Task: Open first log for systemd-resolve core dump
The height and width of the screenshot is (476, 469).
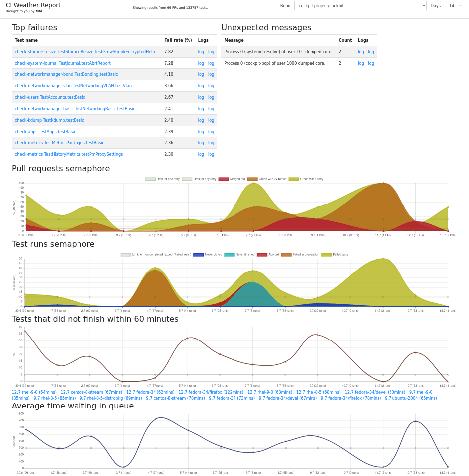Action: point(361,52)
